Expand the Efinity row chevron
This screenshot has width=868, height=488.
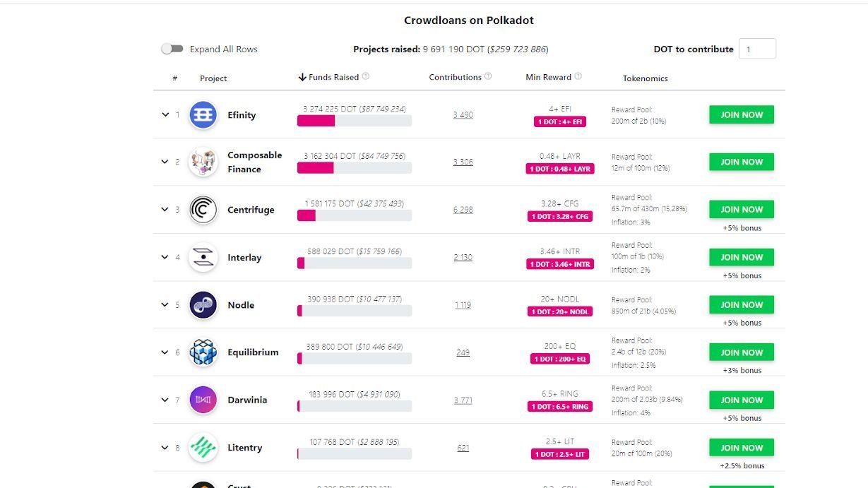164,114
